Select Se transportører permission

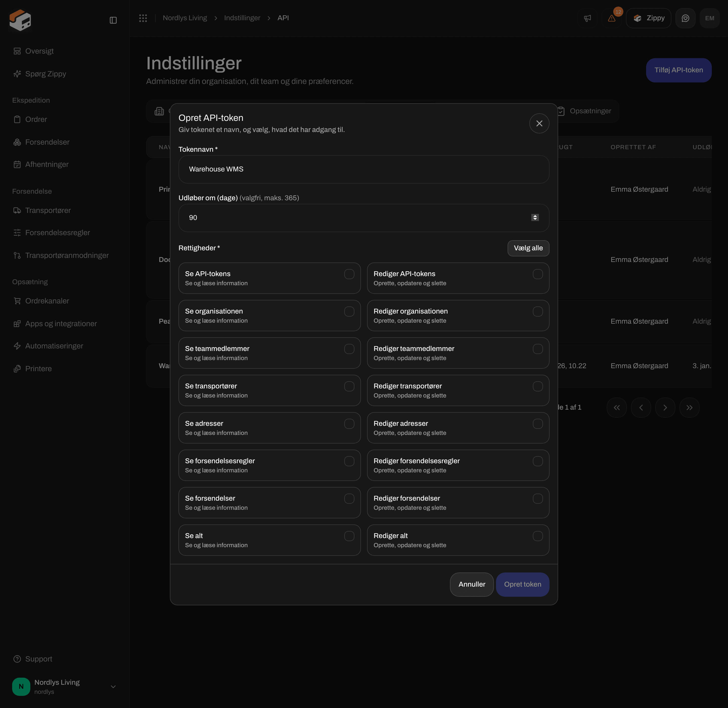349,386
